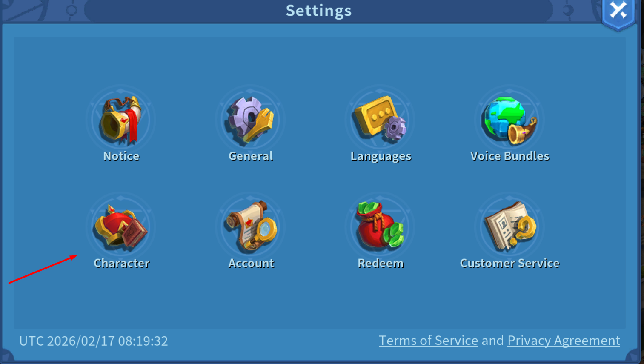644x364 pixels.
Task: Click the "Redeem" text label
Action: point(381,263)
